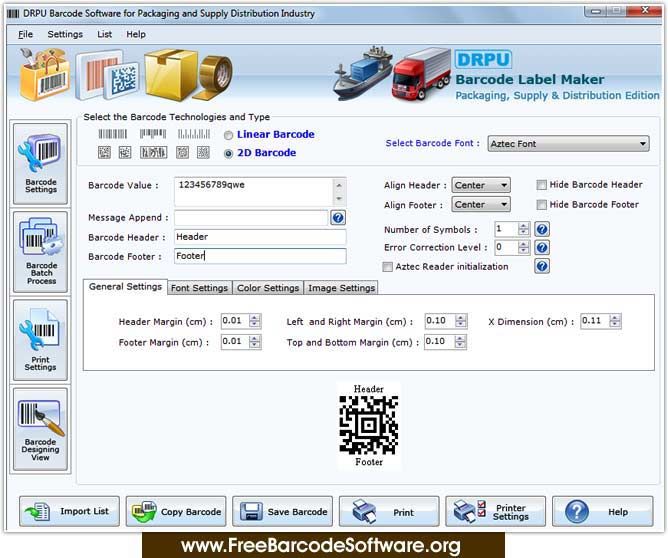Click the Save Barcode button

pyautogui.click(x=282, y=511)
